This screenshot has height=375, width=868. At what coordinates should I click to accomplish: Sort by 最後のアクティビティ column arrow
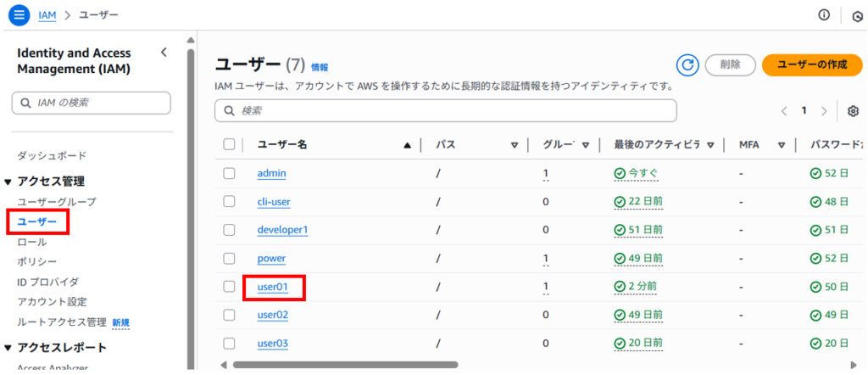click(x=711, y=145)
